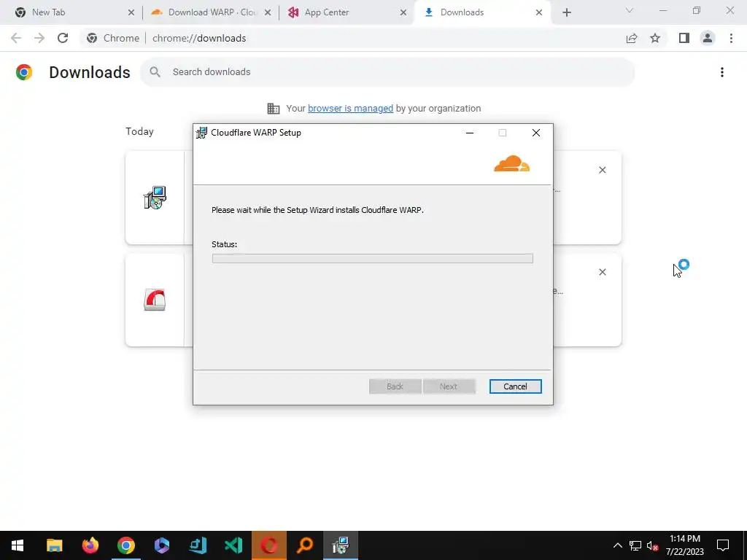Click the address bar URL chrome://downloads

coord(199,38)
